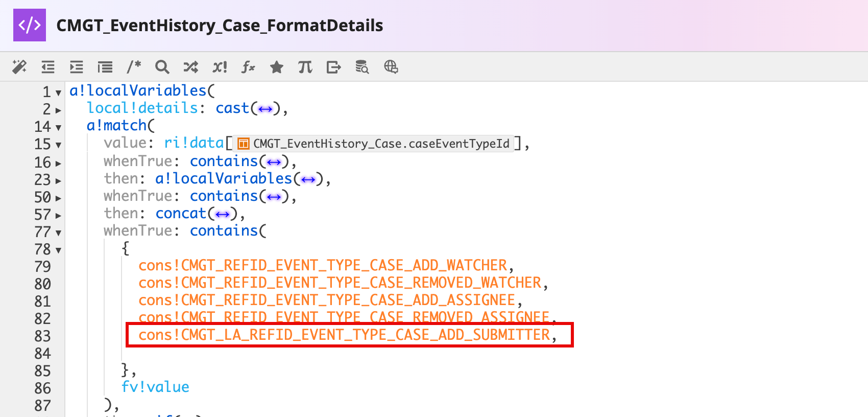Image resolution: width=868 pixels, height=417 pixels.
Task: Click the list formatting icon
Action: (105, 67)
